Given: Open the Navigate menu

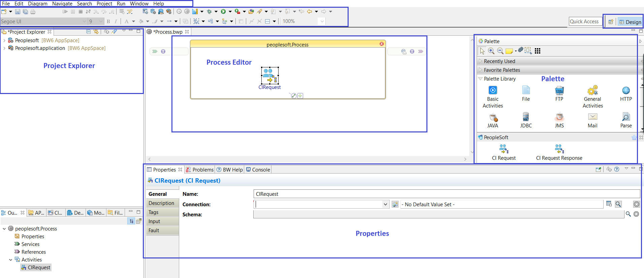Looking at the screenshot, I should pyautogui.click(x=62, y=4).
